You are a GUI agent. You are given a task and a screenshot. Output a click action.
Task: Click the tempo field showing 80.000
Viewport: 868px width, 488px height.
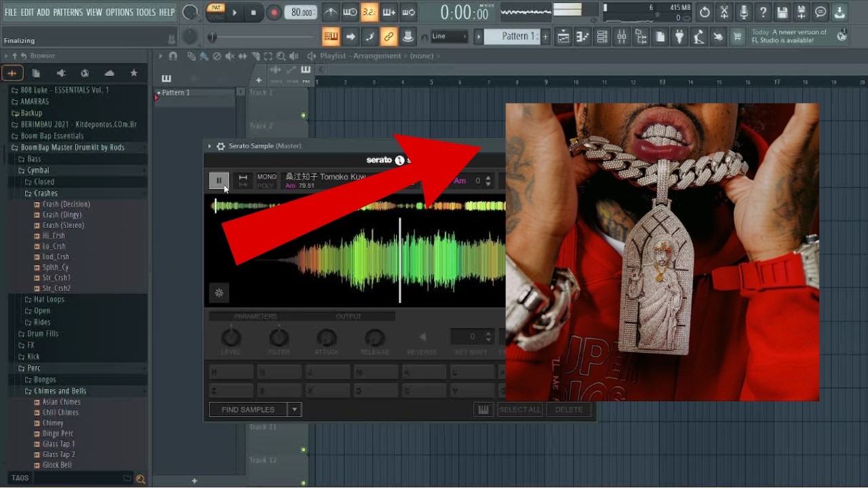[x=301, y=12]
